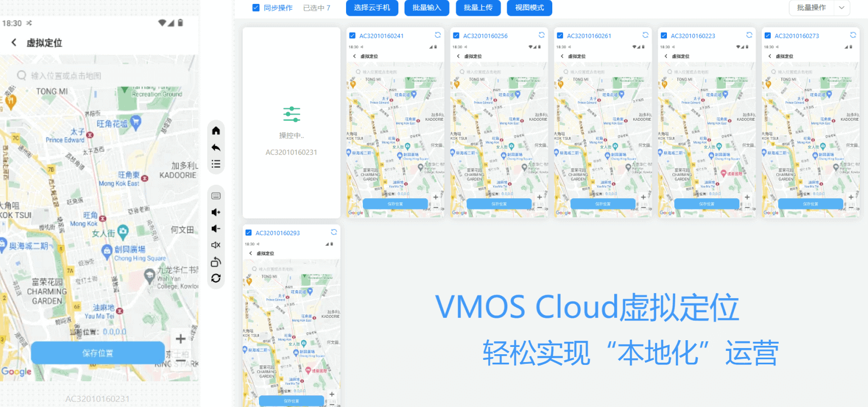Zoom in the map on AC32010160241 card
Image resolution: width=868 pixels, height=407 pixels.
click(436, 198)
